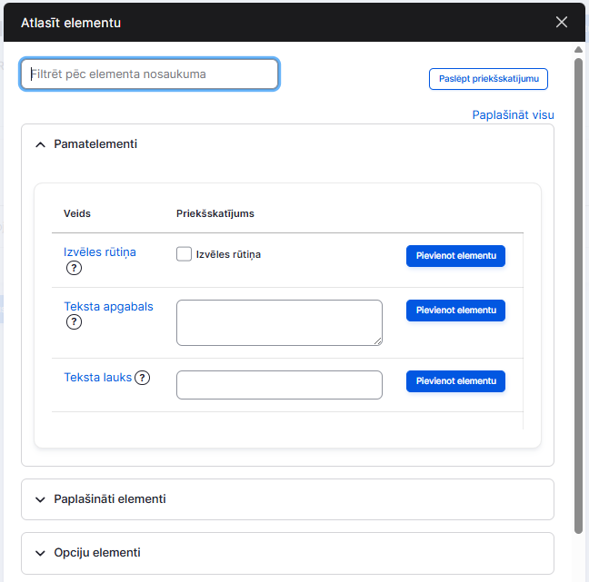Click Paplašināt visu link
The image size is (589, 582).
click(x=513, y=115)
